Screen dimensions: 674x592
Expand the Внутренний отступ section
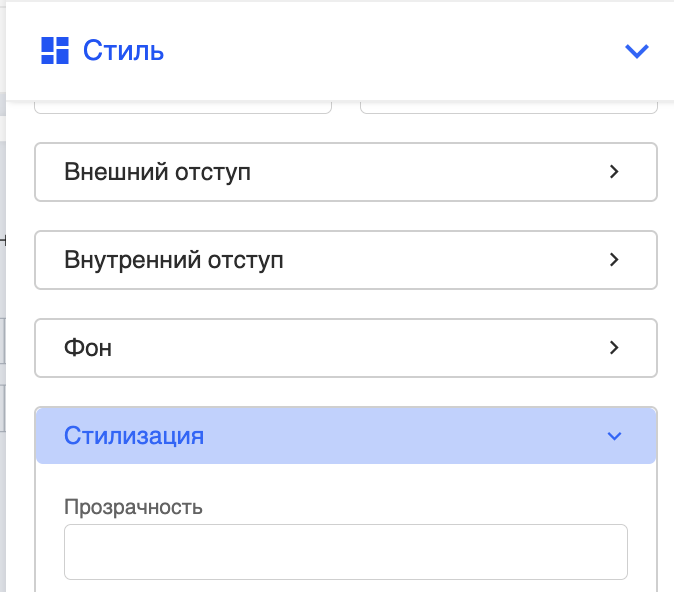coord(346,260)
